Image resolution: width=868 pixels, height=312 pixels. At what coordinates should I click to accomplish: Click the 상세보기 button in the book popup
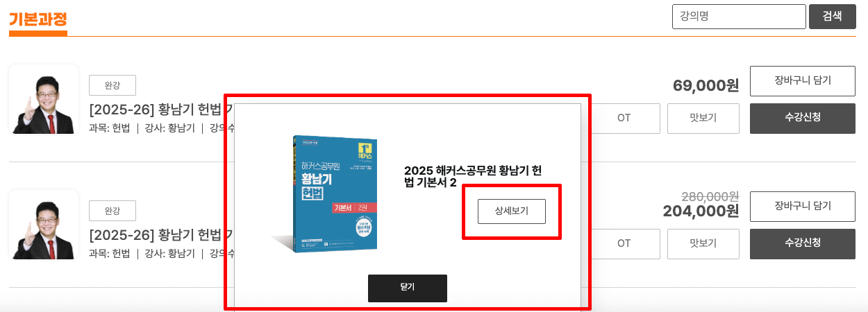512,211
